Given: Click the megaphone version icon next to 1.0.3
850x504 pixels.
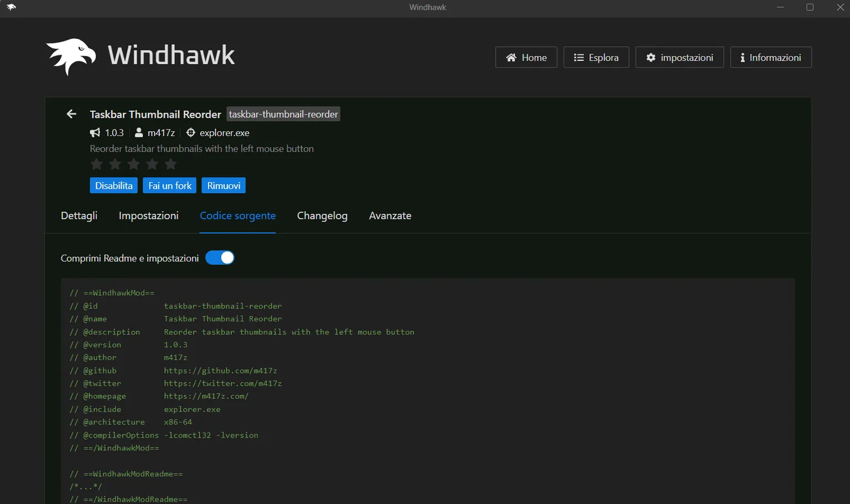Looking at the screenshot, I should click(x=95, y=132).
